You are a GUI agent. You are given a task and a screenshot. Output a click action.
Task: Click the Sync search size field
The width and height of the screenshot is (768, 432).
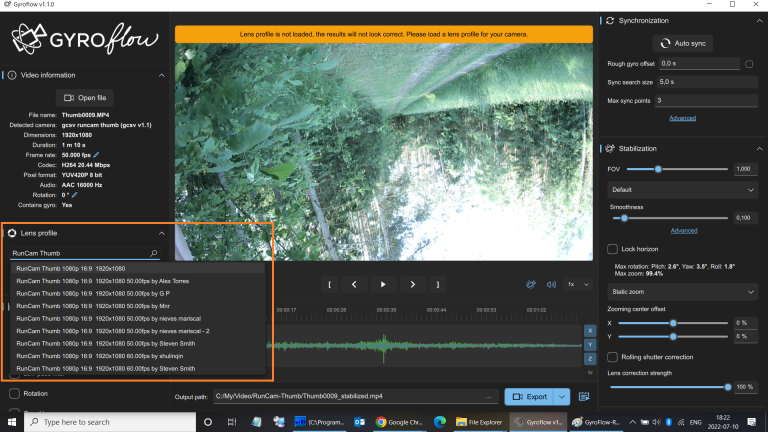[706, 82]
